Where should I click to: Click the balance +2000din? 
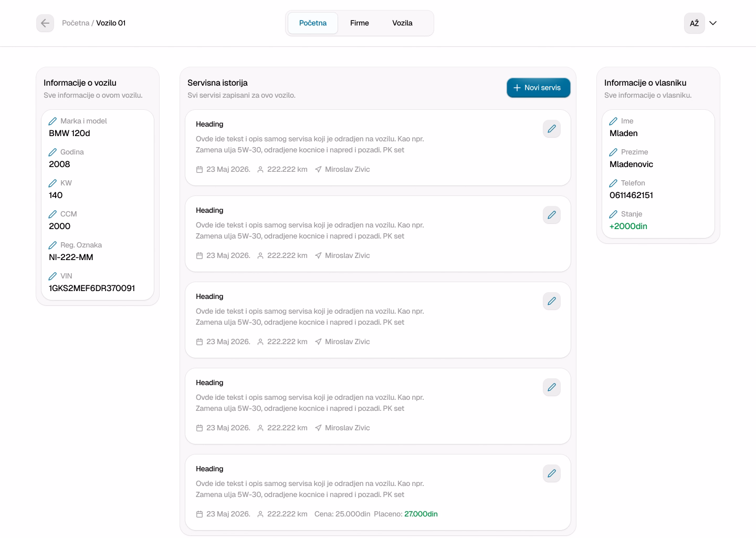pyautogui.click(x=628, y=226)
